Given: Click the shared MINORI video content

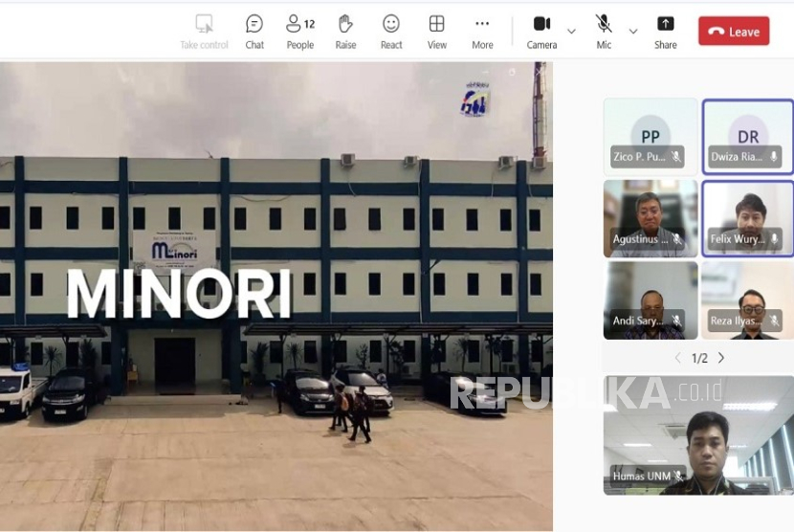Looking at the screenshot, I should coord(276,297).
